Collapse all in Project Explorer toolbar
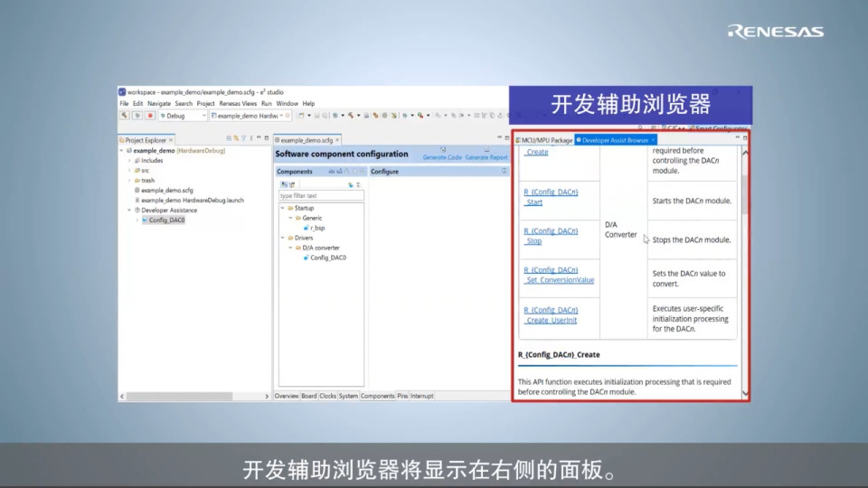 (x=229, y=138)
